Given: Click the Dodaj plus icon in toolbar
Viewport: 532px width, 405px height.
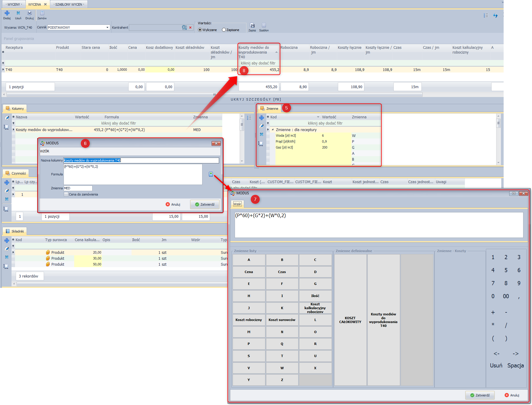Looking at the screenshot, I should click(7, 13).
